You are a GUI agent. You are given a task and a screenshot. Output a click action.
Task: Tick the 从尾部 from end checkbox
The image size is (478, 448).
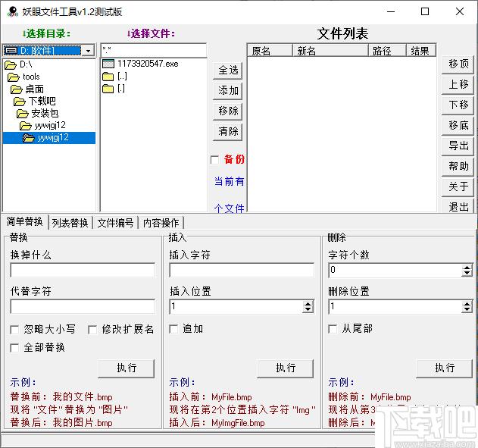333,329
